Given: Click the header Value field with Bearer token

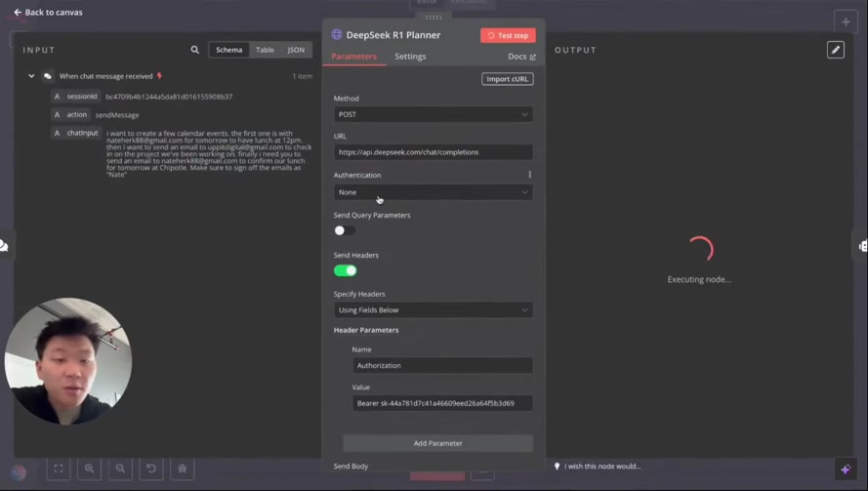Looking at the screenshot, I should (x=442, y=403).
